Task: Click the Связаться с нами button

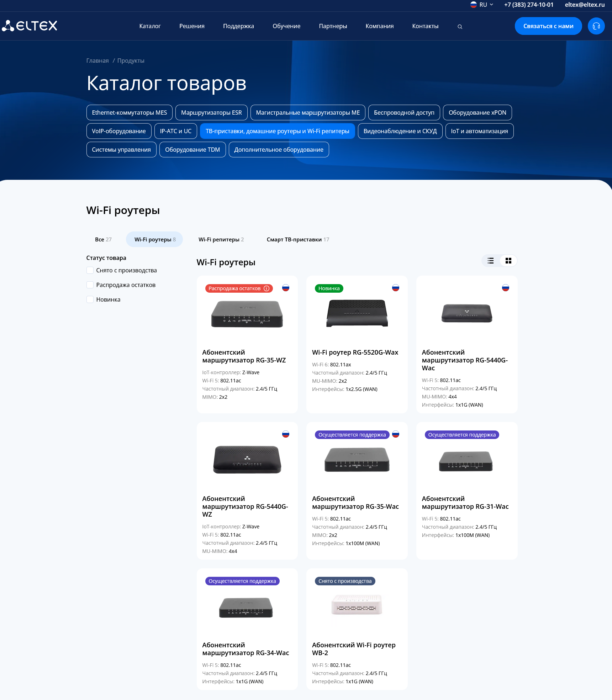Action: coord(548,26)
